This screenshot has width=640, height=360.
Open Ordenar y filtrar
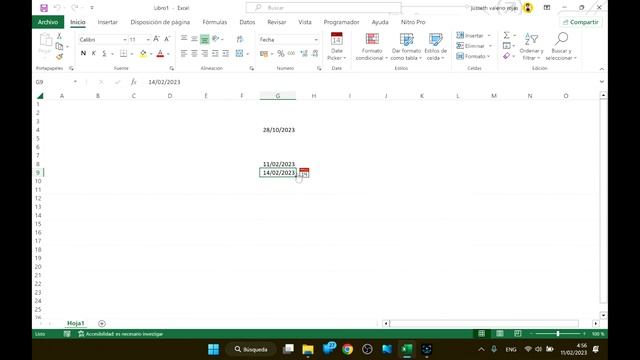pos(531,46)
